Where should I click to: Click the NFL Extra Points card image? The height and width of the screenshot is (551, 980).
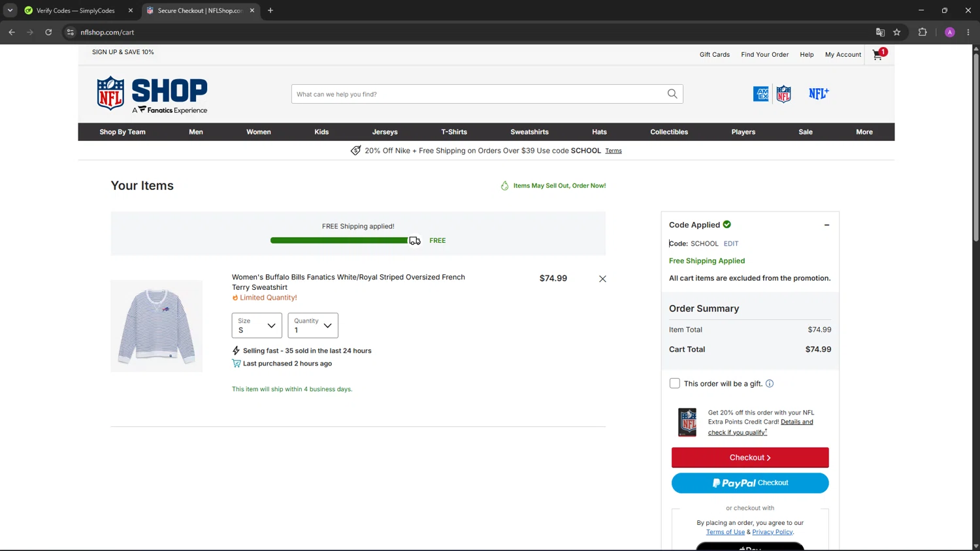(687, 422)
